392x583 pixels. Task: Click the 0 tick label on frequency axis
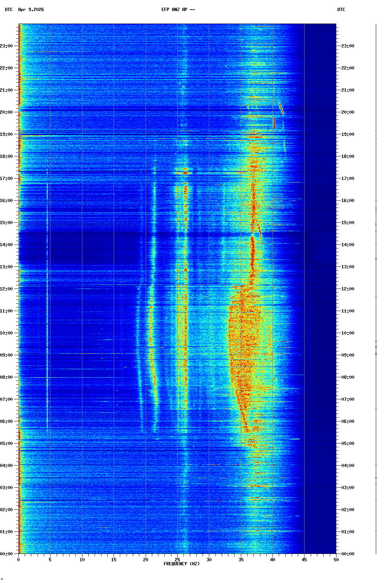(18, 560)
